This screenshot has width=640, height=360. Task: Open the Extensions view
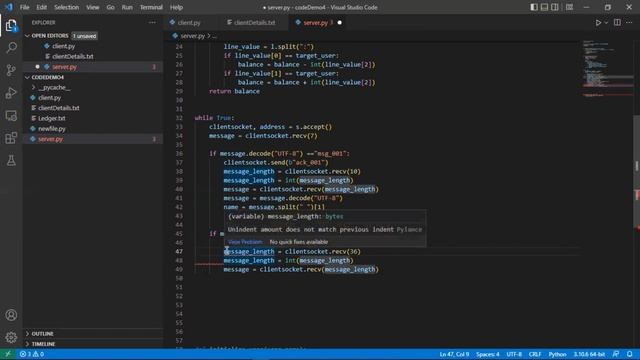coord(11,138)
